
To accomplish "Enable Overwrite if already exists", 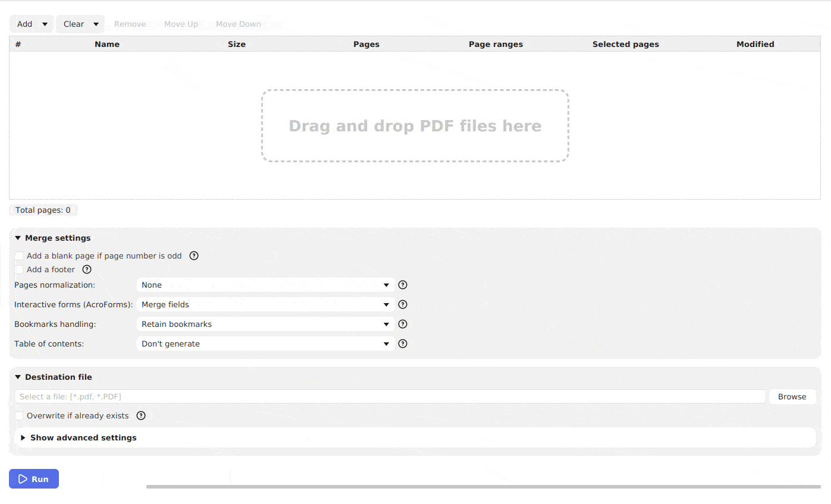I will point(19,415).
